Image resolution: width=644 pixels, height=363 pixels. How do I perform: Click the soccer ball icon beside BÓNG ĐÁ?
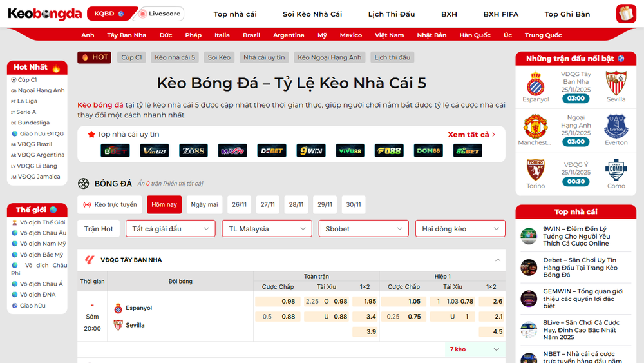click(x=83, y=183)
